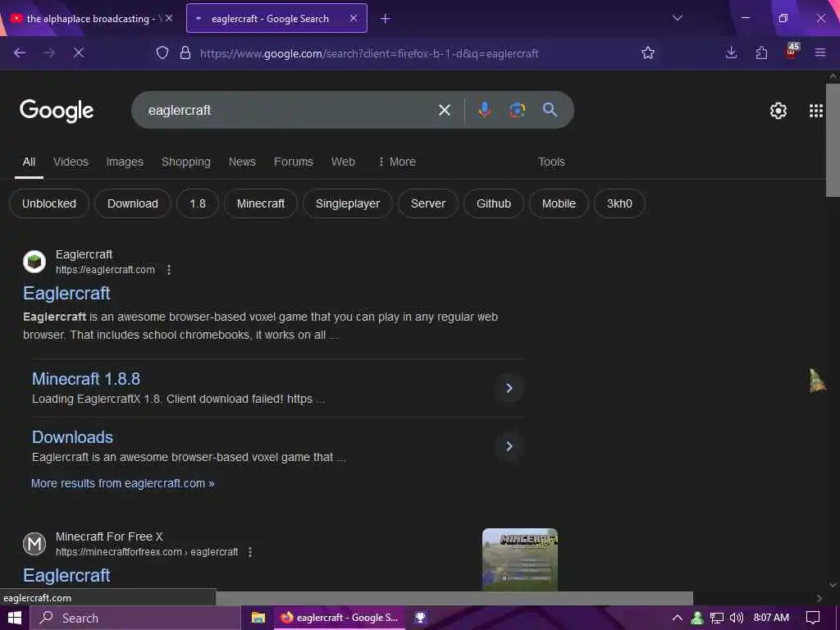
Task: Open Windows Start menu
Action: click(15, 618)
